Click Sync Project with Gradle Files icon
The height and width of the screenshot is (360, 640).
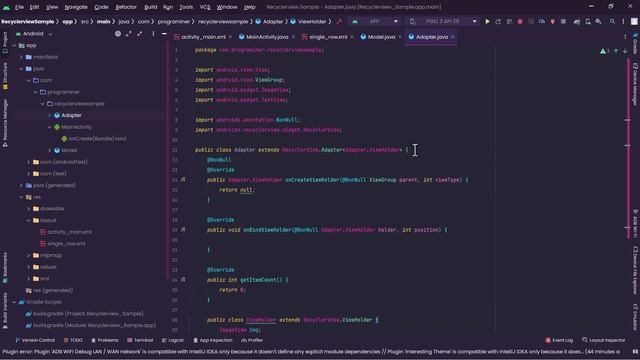[577, 21]
